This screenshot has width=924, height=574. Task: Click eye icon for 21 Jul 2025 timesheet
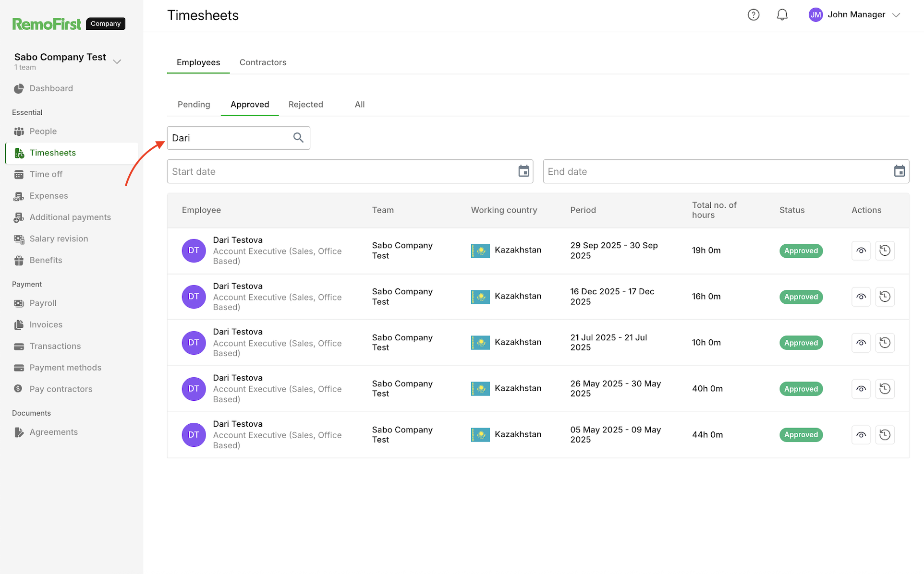tap(861, 343)
